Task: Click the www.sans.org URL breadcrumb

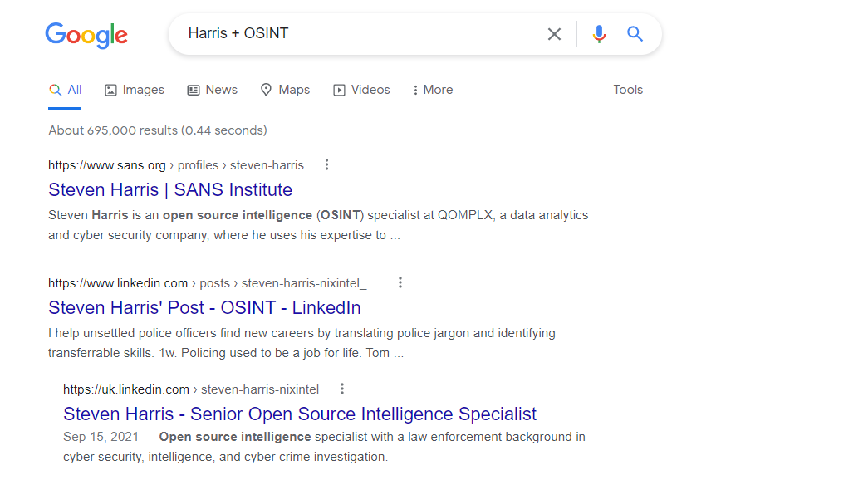Action: [x=176, y=164]
